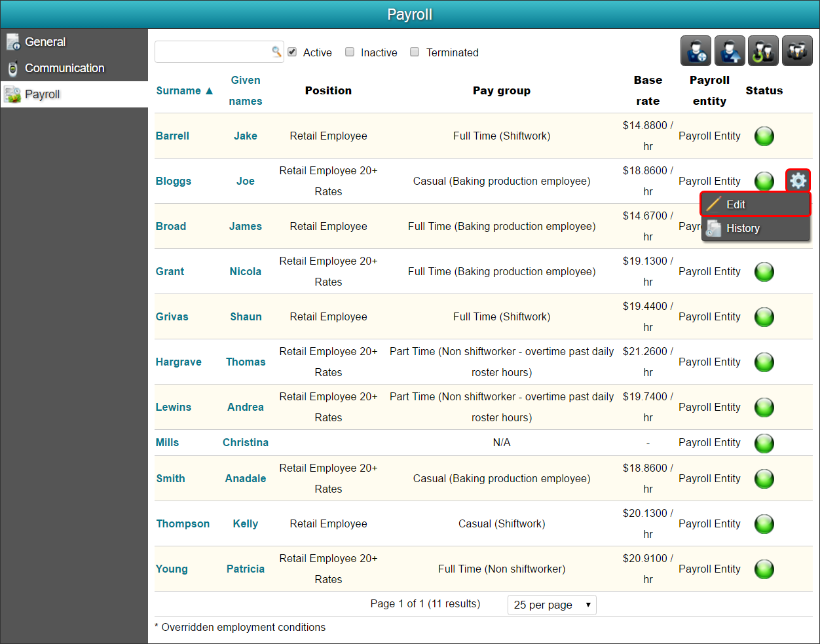Click the $14.8800 / hr base rate
This screenshot has width=820, height=644.
coord(648,136)
